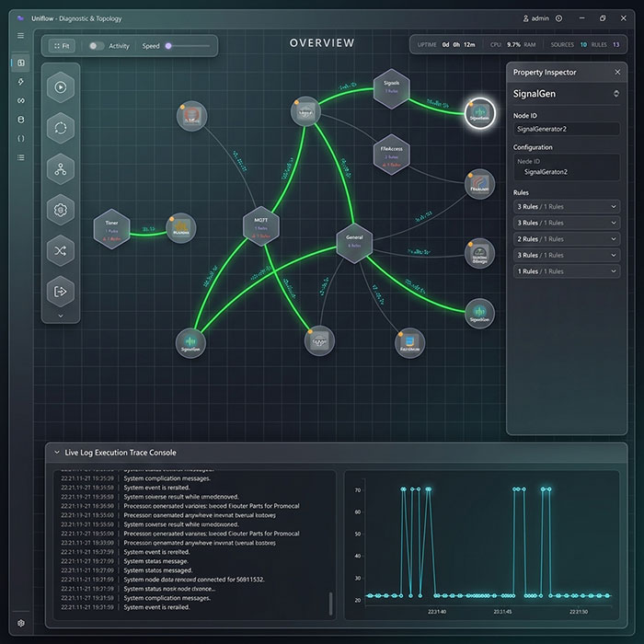Click the OVERVIEW heading
Image resolution: width=644 pixels, height=644 pixels.
(322, 43)
